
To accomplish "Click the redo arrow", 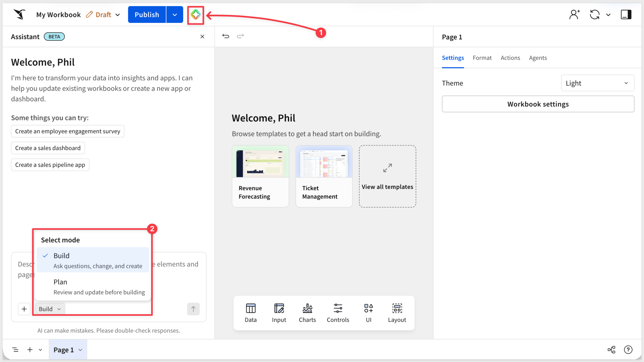I will pyautogui.click(x=240, y=36).
